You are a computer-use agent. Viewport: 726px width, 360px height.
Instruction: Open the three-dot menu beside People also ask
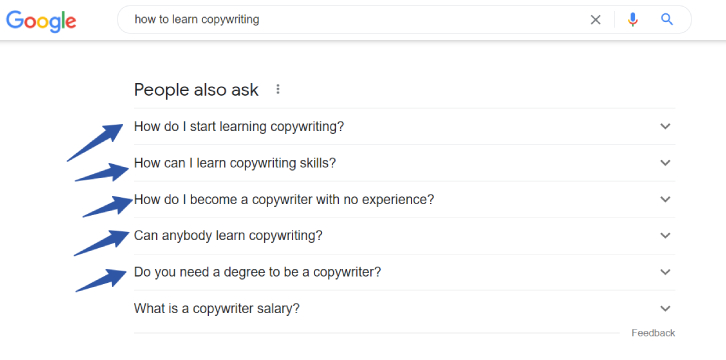pos(278,89)
